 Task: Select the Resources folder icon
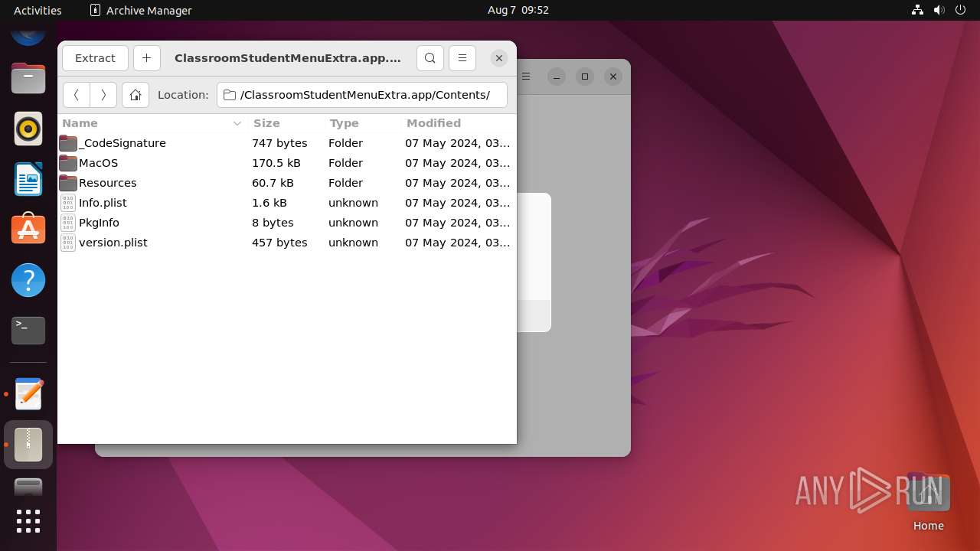(68, 183)
